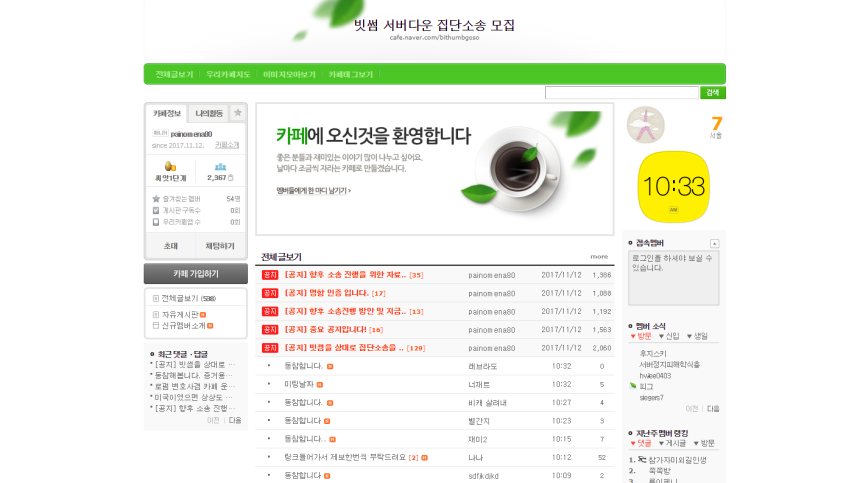
Task: Select 방문 filter under 멤버 소식
Action: click(x=641, y=336)
